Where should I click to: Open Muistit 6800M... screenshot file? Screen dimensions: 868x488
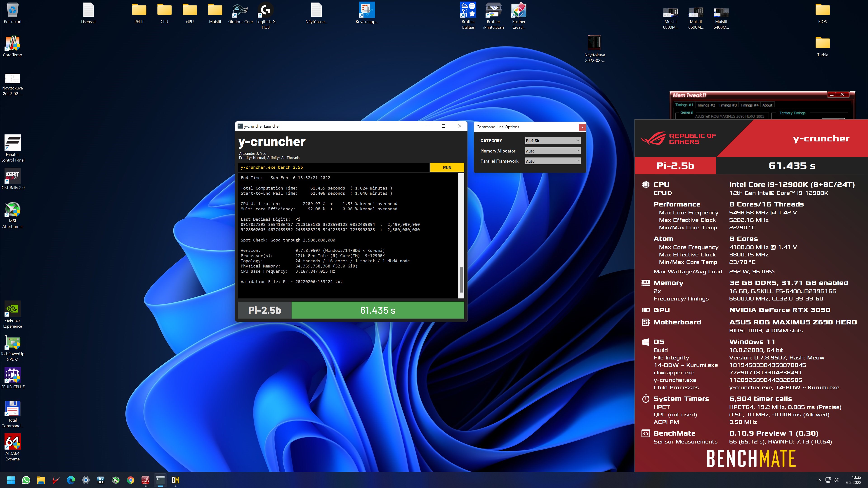click(x=670, y=18)
